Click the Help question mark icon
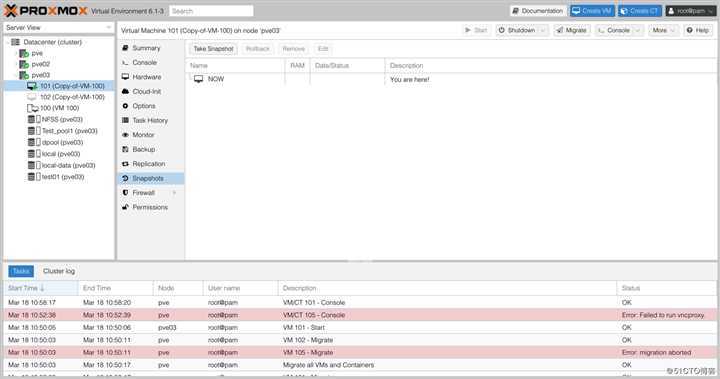 pos(689,30)
